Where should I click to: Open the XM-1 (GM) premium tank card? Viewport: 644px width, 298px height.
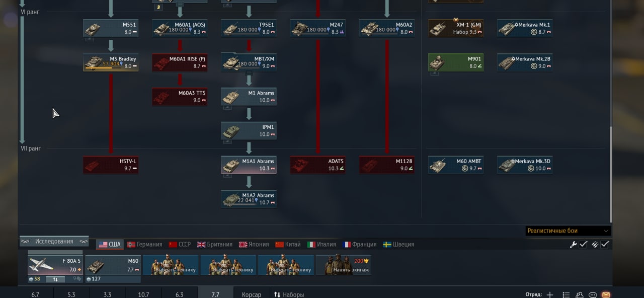(x=456, y=28)
